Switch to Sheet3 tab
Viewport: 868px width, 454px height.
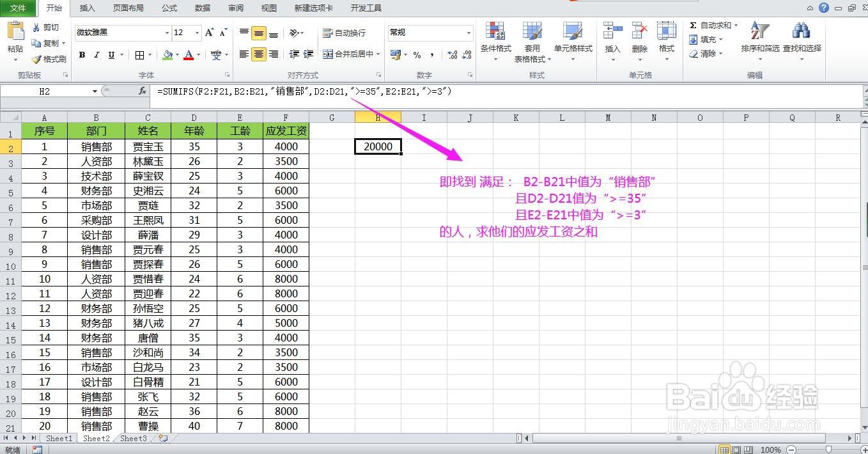click(x=134, y=439)
